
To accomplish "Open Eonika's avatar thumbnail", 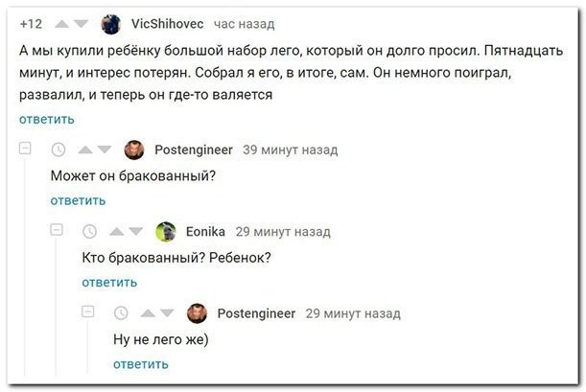I will (x=166, y=232).
